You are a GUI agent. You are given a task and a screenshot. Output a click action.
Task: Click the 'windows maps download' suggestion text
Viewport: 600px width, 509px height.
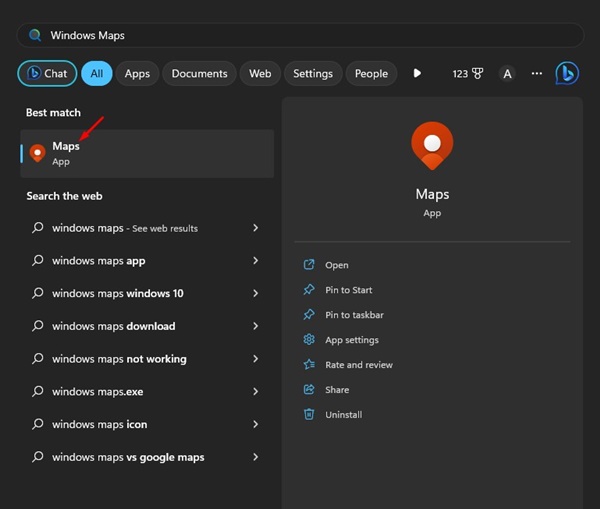(114, 326)
